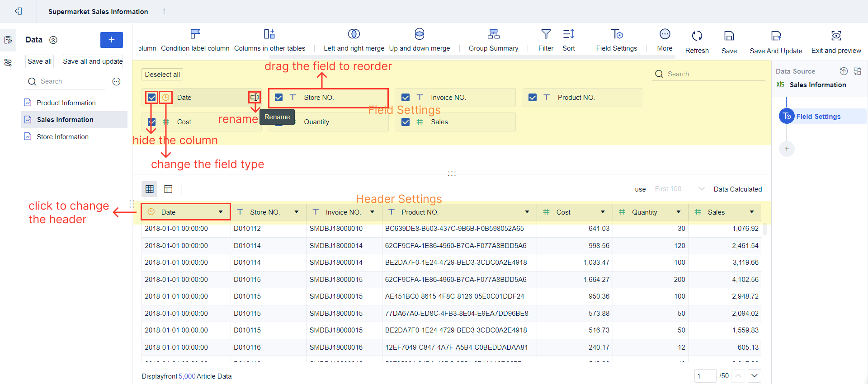The image size is (868, 384).
Task: Click the Deselect all button
Action: [x=162, y=75]
